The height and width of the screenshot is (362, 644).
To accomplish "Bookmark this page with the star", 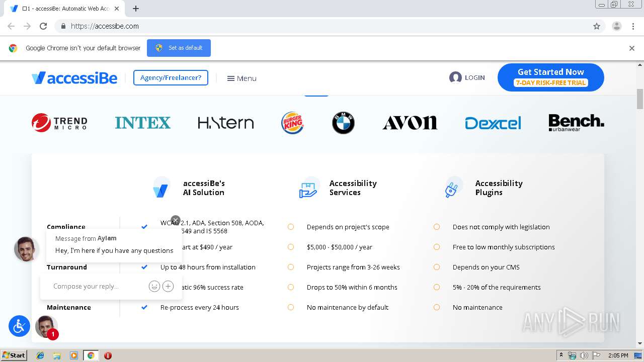I will [597, 26].
